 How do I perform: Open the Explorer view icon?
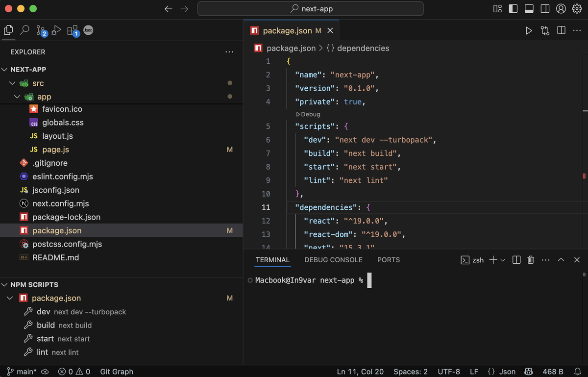pos(8,30)
